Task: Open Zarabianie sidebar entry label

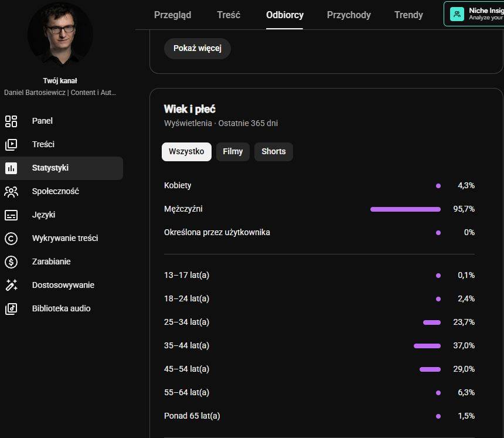Action: point(51,262)
